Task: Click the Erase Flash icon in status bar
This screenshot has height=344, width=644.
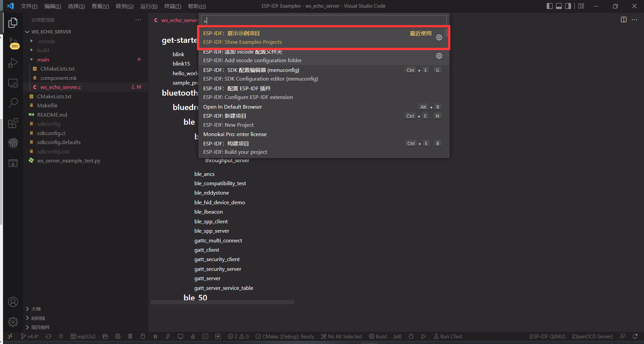Action: [143, 336]
